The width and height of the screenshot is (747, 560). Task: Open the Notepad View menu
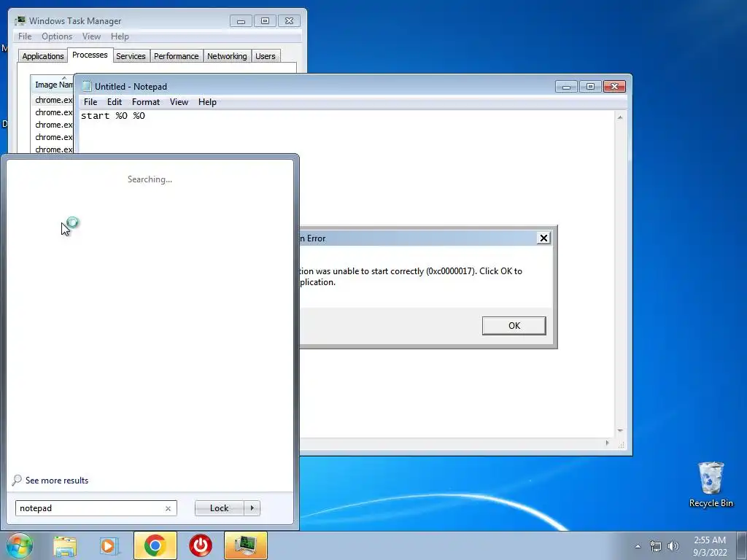(179, 102)
